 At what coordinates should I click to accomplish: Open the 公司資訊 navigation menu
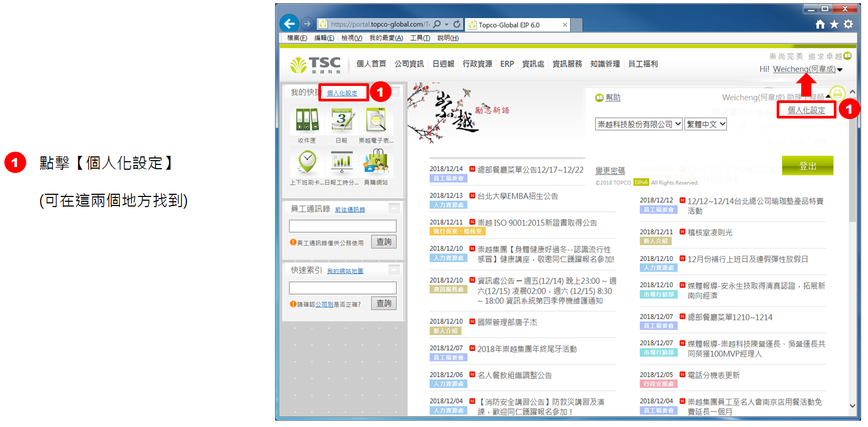[x=409, y=64]
